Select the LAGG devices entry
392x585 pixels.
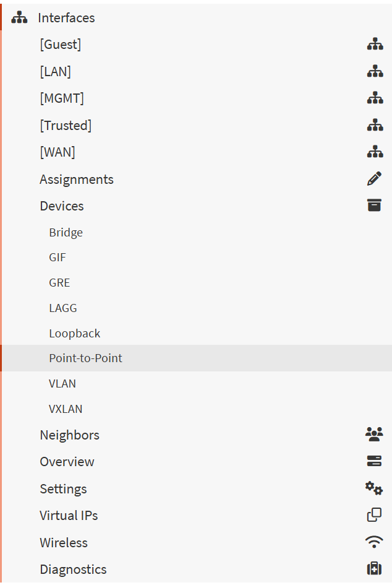click(63, 308)
